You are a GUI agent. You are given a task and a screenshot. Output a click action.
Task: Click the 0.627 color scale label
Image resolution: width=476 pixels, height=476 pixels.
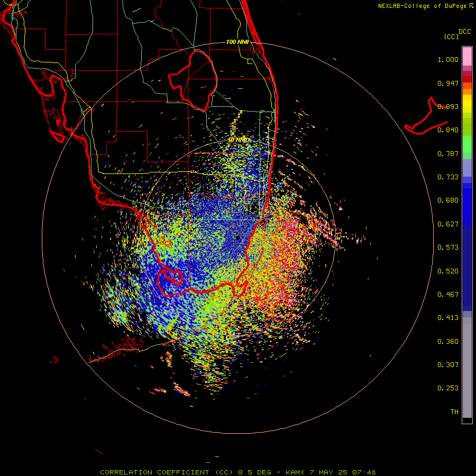(x=448, y=224)
